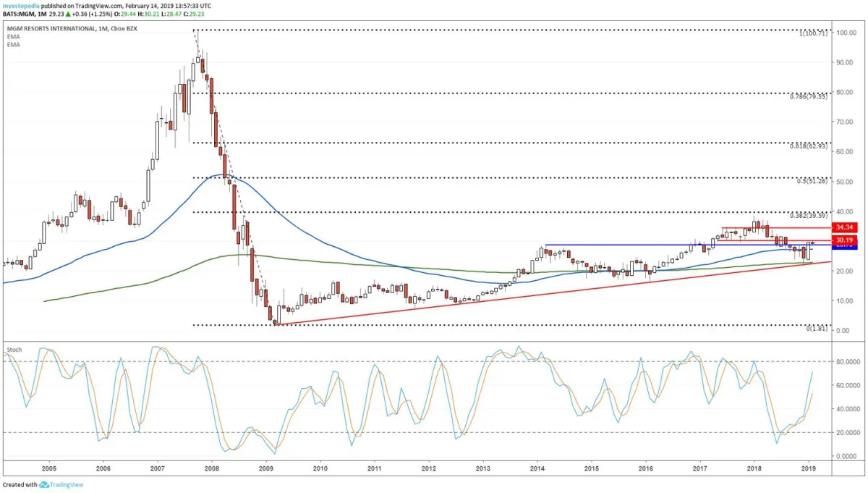Viewport: 868px width, 493px height.
Task: Click the 50.00 price axis value
Action: click(846, 181)
